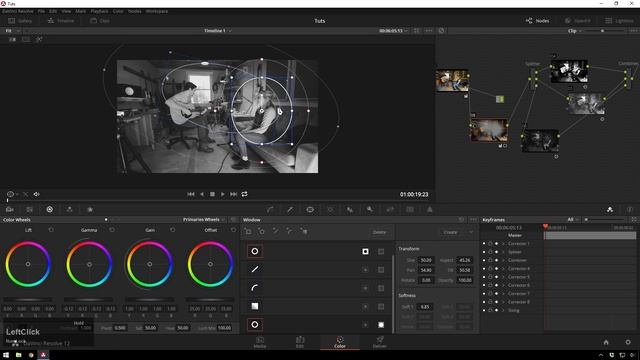Toggle mask on bottom circle window row

381,325
